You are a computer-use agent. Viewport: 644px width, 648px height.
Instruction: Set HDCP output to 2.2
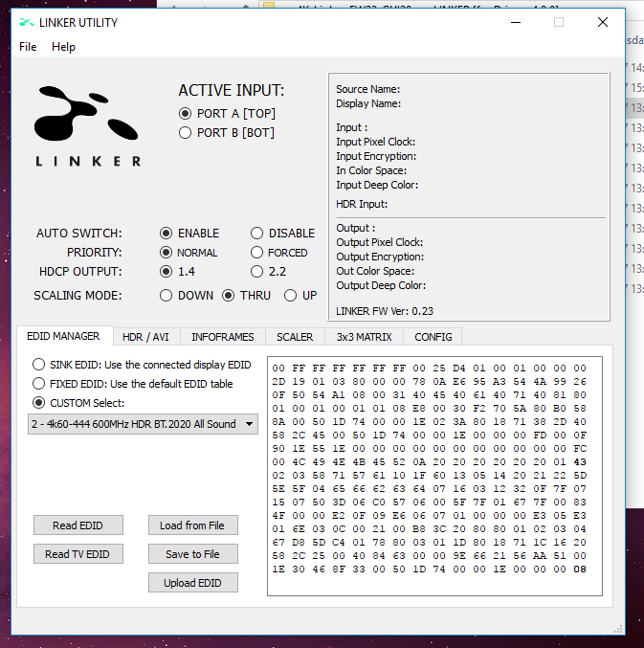point(257,272)
